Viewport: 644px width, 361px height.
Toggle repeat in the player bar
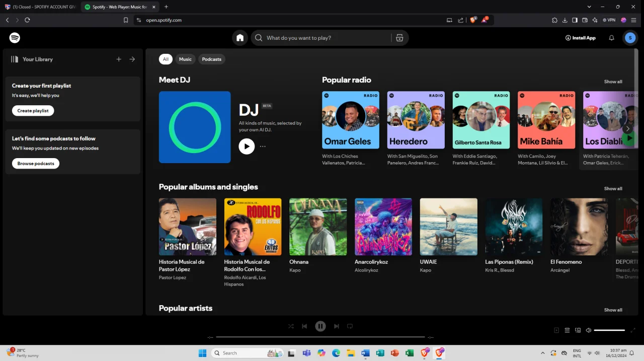350,326
